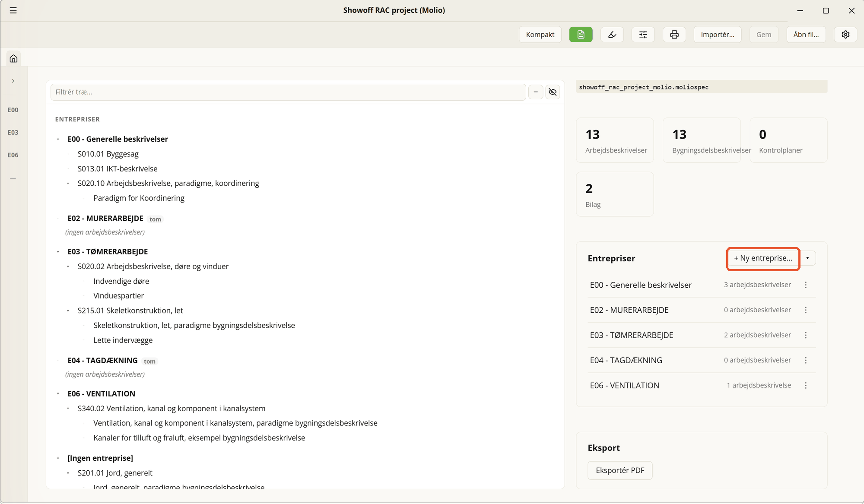Click the printer icon
The height and width of the screenshot is (504, 864).
coord(674,35)
